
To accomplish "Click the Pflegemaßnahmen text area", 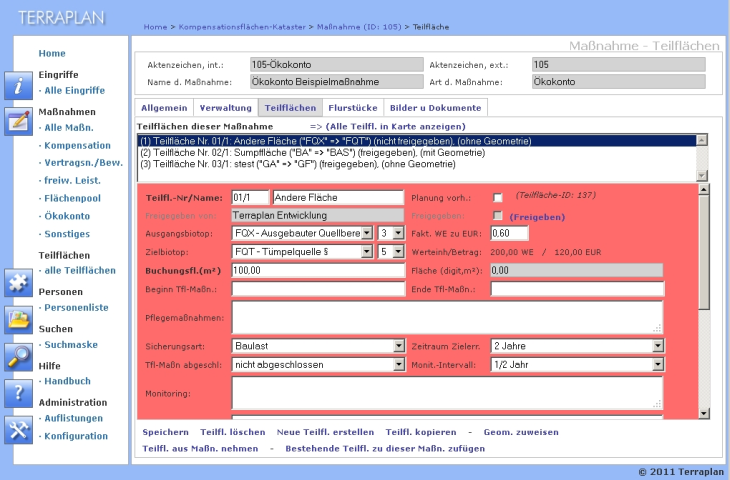I will pyautogui.click(x=447, y=318).
